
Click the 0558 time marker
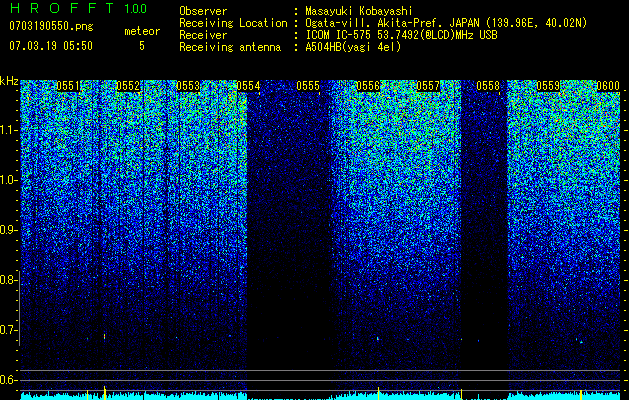(489, 86)
